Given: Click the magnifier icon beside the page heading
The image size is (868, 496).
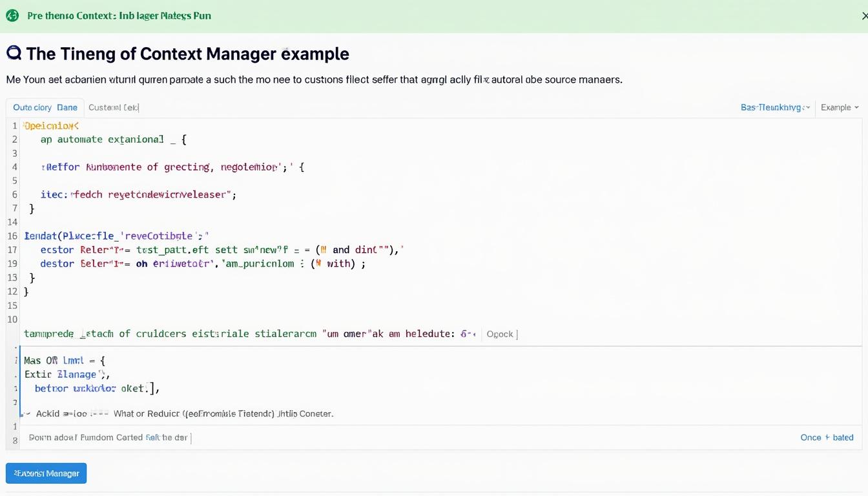Looking at the screenshot, I should click(x=13, y=53).
